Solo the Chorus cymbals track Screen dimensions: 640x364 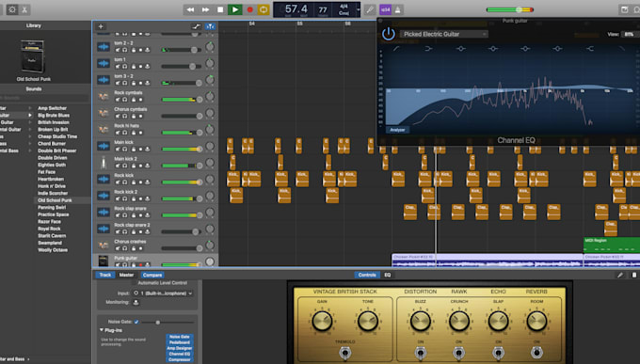coord(125,117)
